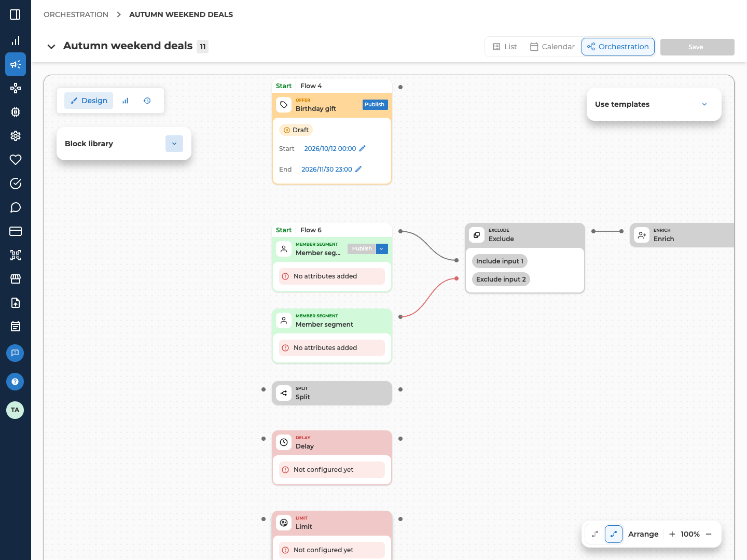Click the Split block input connector dot
The width and height of the screenshot is (747, 560).
pos(264,389)
